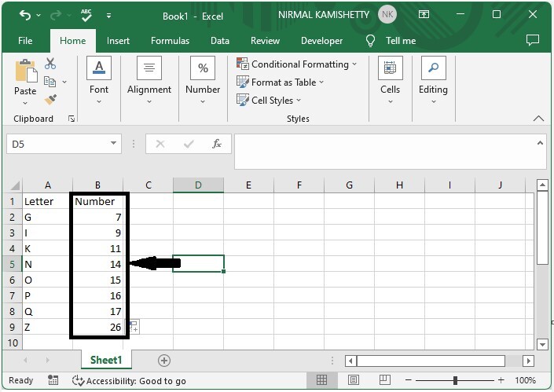Viewport: 554px width, 392px height.
Task: Click the Paste clipboard icon
Action: coord(26,71)
